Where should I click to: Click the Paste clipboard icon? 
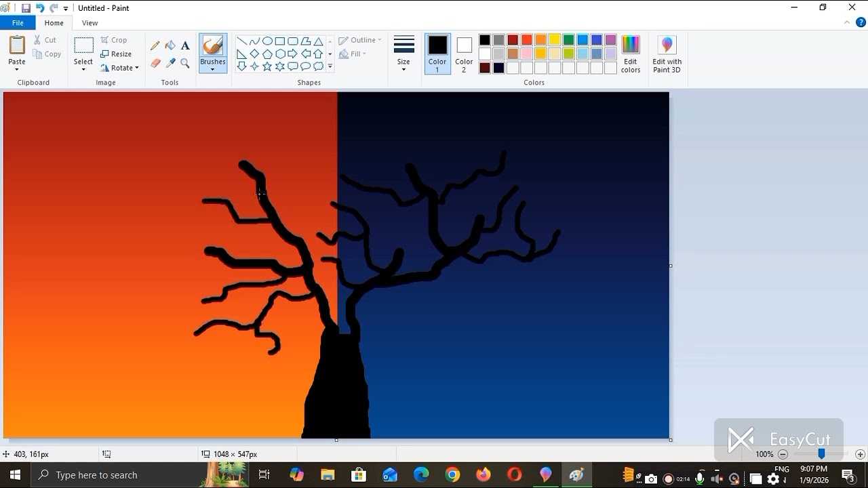pyautogui.click(x=17, y=45)
